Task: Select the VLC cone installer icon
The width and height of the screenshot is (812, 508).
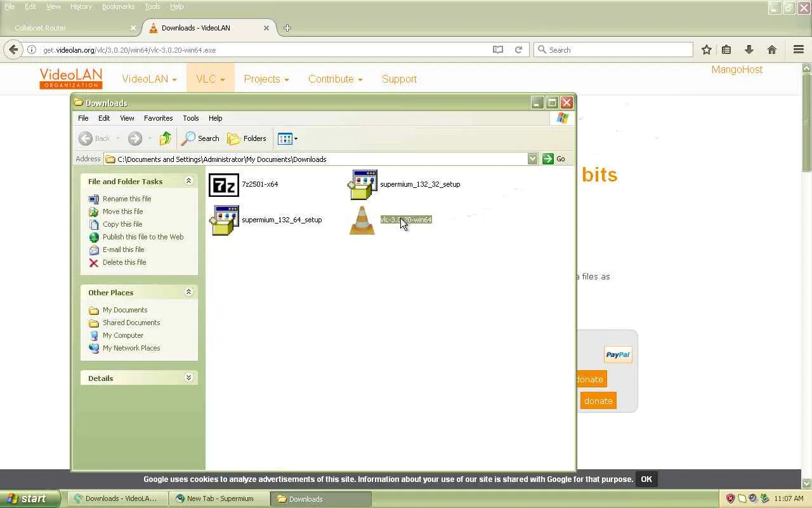Action: 362,220
